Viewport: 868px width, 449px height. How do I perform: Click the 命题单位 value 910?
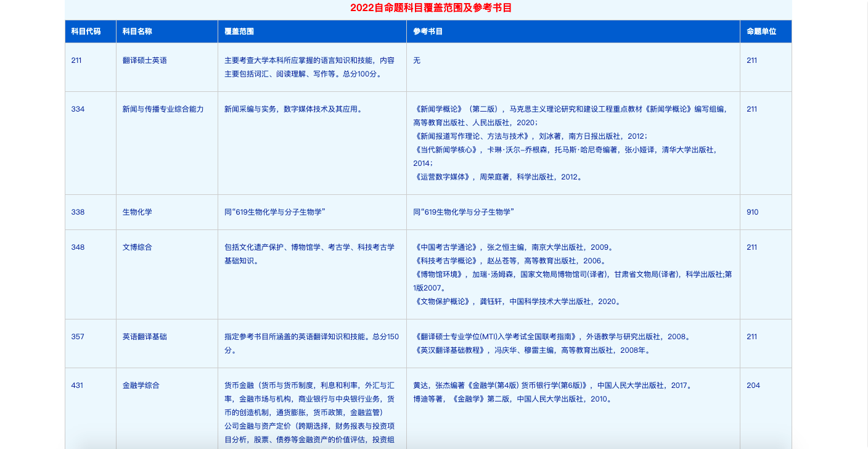(x=753, y=212)
